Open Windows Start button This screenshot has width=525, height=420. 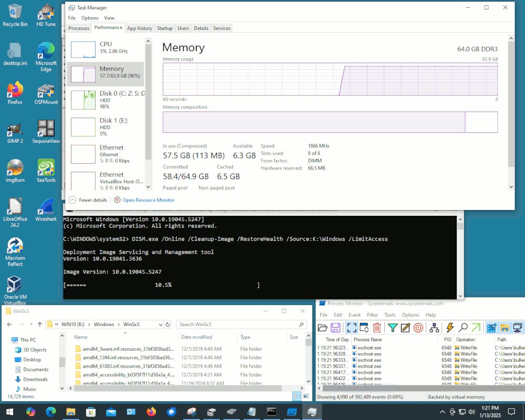9,412
